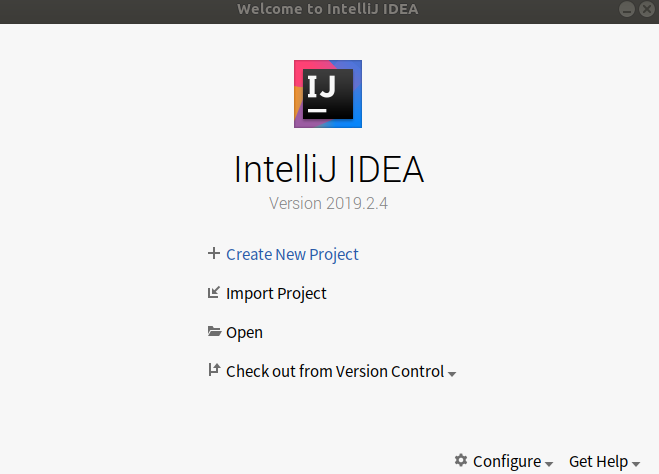The width and height of the screenshot is (659, 474).
Task: Choose the Import Project option
Action: 276,294
